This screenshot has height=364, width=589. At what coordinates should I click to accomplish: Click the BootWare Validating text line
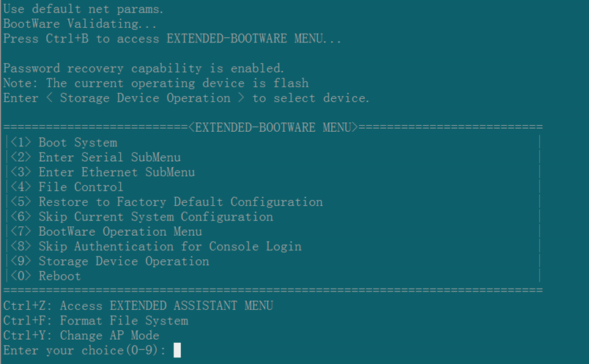[x=80, y=24]
